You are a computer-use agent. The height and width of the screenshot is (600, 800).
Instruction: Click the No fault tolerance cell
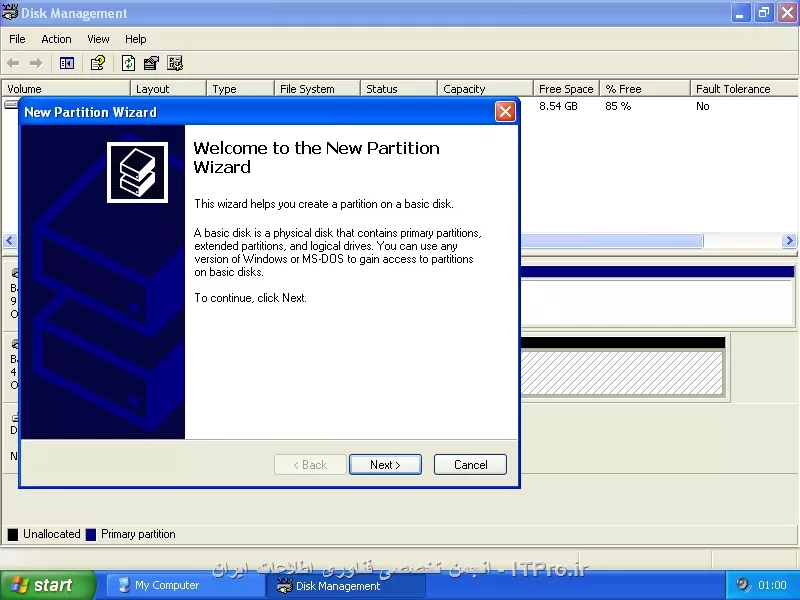coord(703,106)
